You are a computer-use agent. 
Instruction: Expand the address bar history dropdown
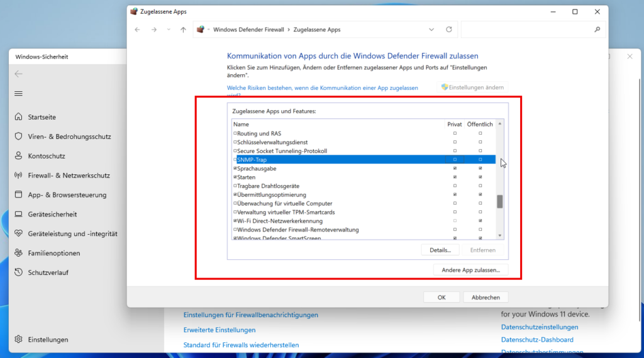click(431, 30)
